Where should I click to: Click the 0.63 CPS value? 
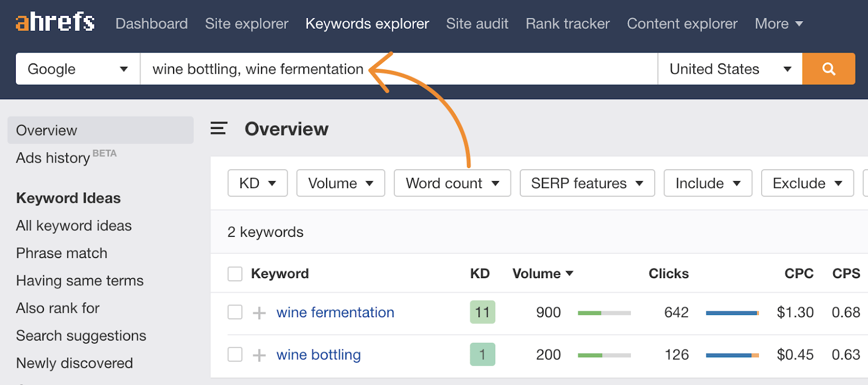click(x=846, y=355)
